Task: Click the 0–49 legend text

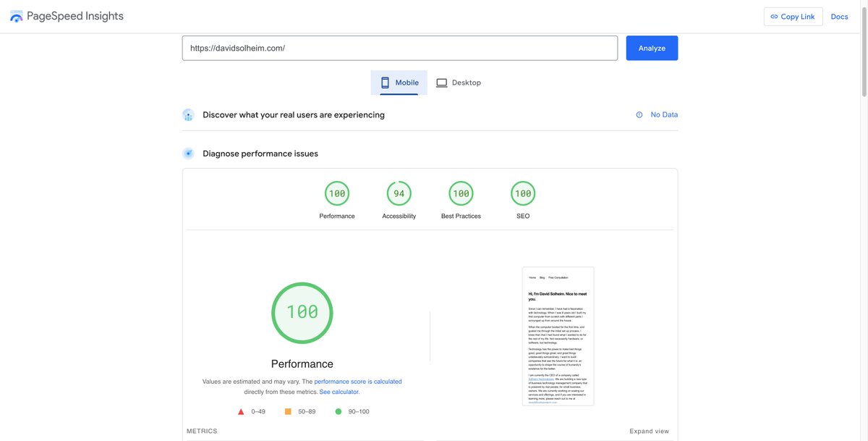Action: [x=258, y=411]
